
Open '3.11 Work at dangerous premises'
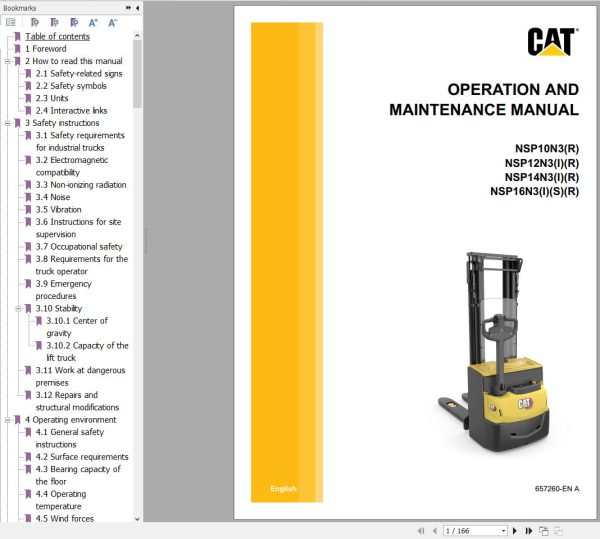coord(80,376)
